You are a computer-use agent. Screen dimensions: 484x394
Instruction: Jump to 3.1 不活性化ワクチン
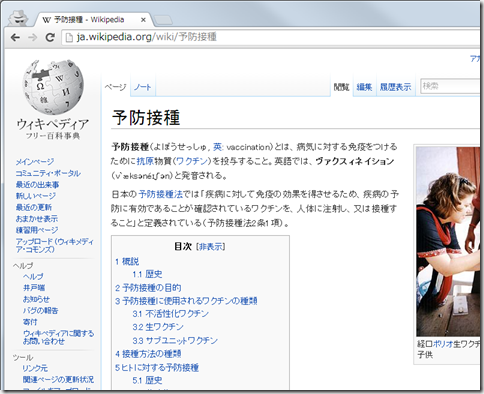coord(170,314)
